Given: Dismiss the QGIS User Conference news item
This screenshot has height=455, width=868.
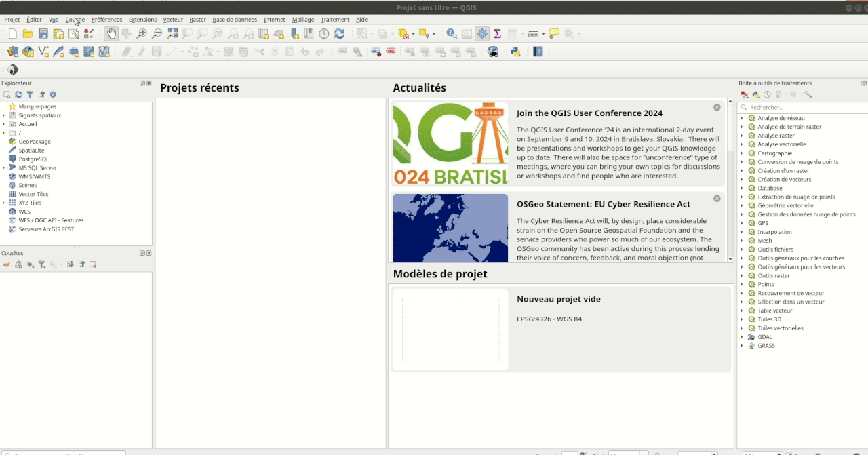Looking at the screenshot, I should click(717, 107).
